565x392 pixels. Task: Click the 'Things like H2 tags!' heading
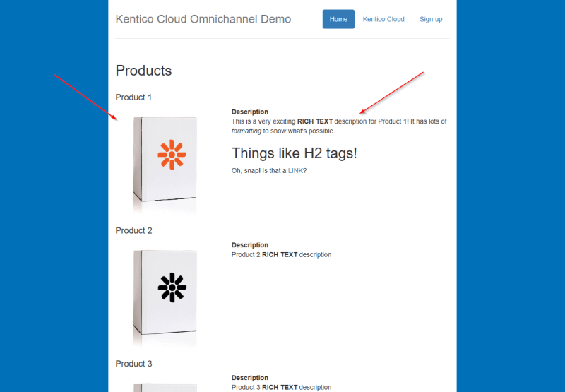point(294,153)
